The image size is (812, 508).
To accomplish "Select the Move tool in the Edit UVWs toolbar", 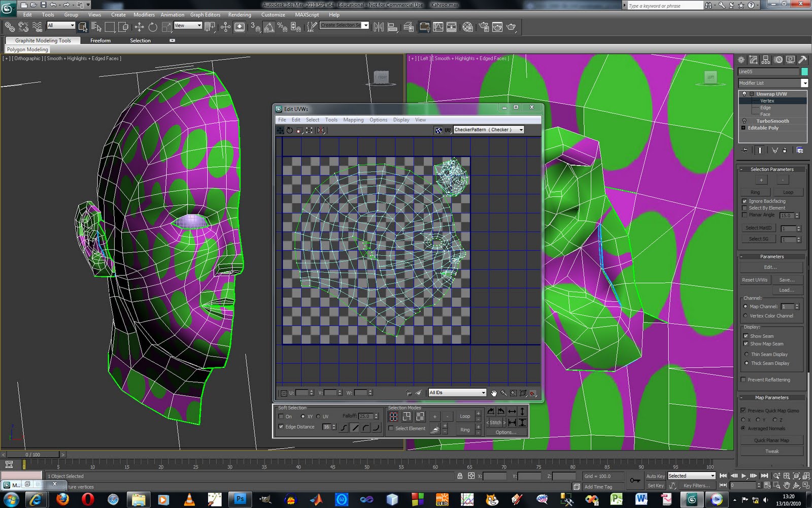I will [280, 131].
